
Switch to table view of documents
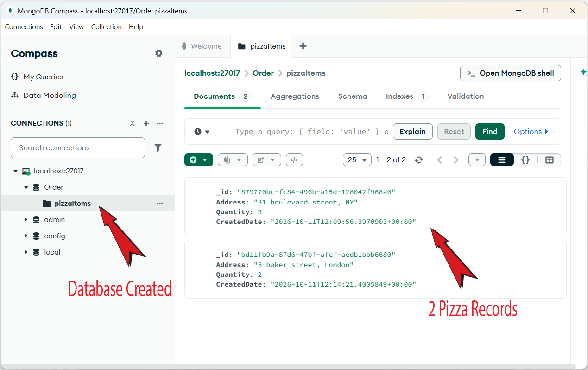(x=550, y=160)
